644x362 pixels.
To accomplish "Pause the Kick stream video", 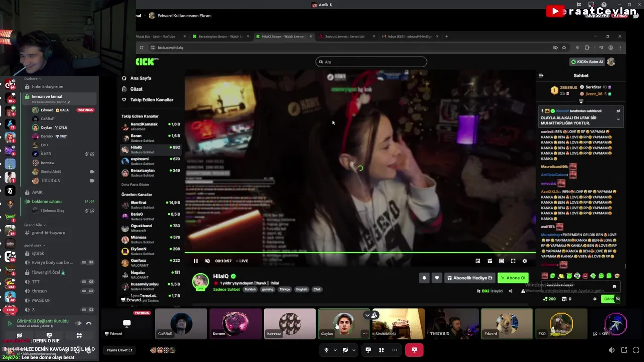I will pos(196,261).
